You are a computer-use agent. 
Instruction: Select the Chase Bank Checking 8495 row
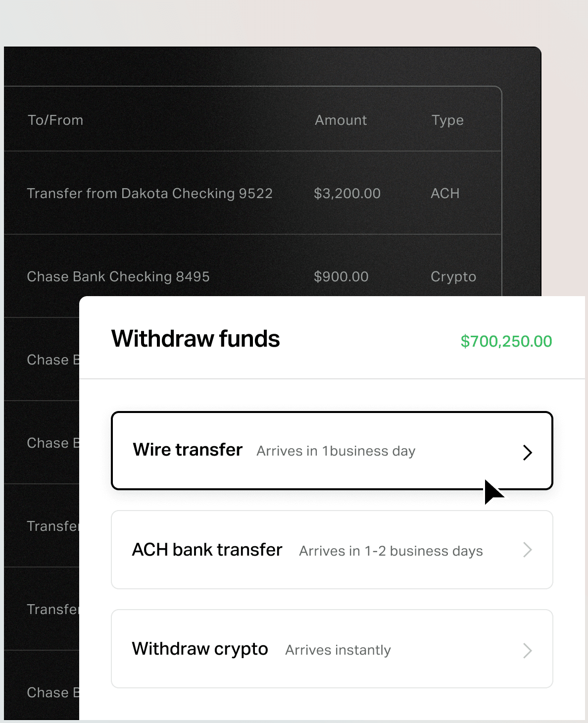point(118,276)
